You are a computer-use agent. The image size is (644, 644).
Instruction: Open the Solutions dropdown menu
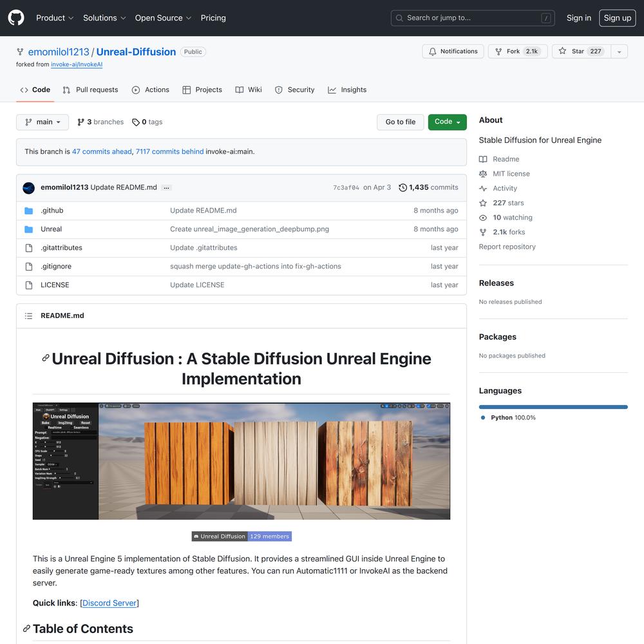pyautogui.click(x=104, y=18)
